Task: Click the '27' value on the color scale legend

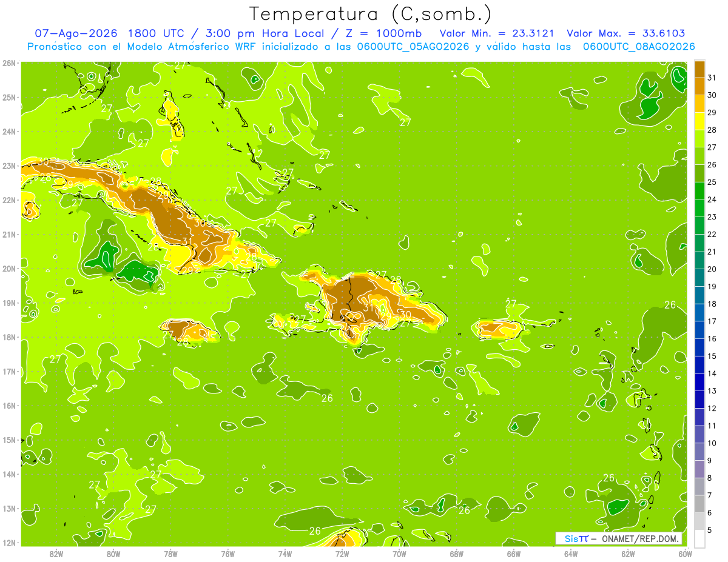Action: coord(712,147)
